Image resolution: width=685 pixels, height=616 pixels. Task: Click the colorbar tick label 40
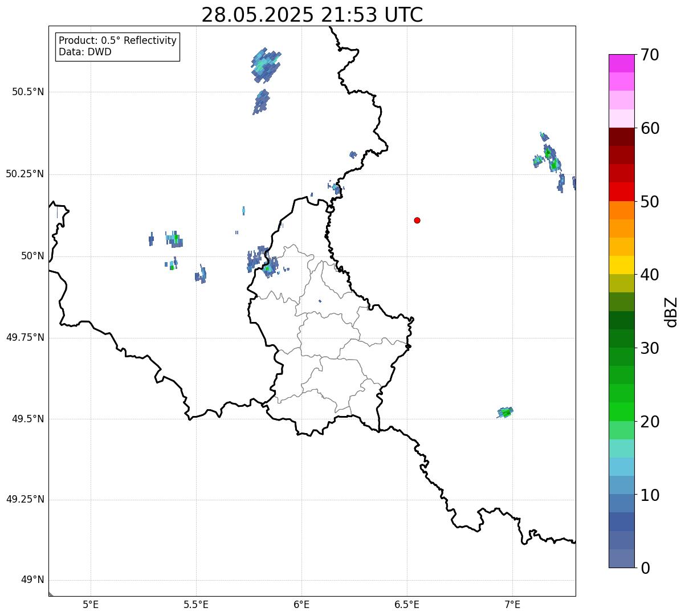point(650,275)
